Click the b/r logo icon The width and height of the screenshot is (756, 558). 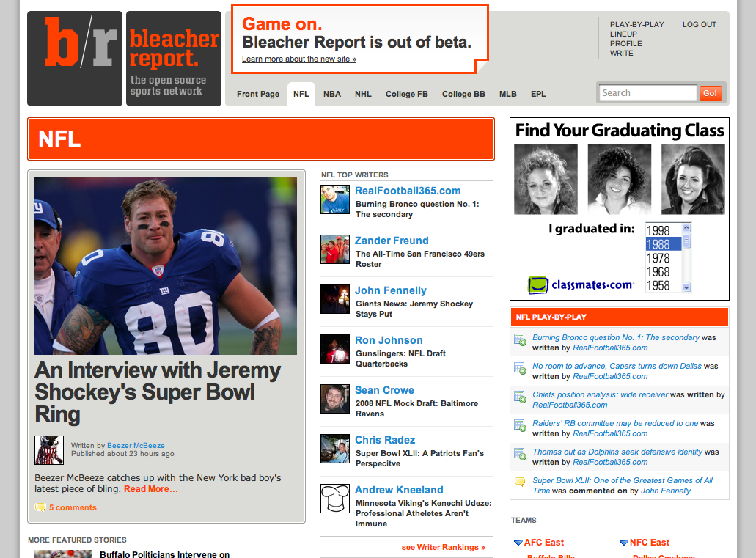click(75, 59)
